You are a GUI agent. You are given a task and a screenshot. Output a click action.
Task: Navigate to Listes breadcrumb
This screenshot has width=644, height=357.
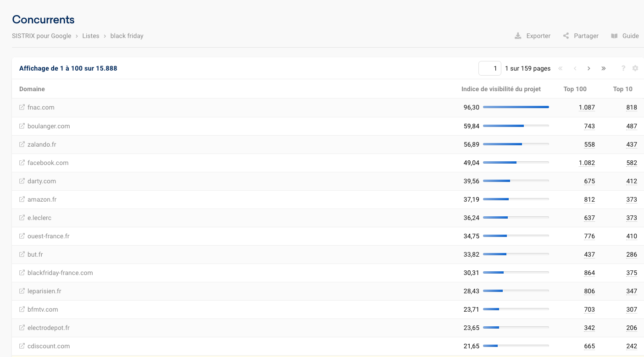pos(91,36)
